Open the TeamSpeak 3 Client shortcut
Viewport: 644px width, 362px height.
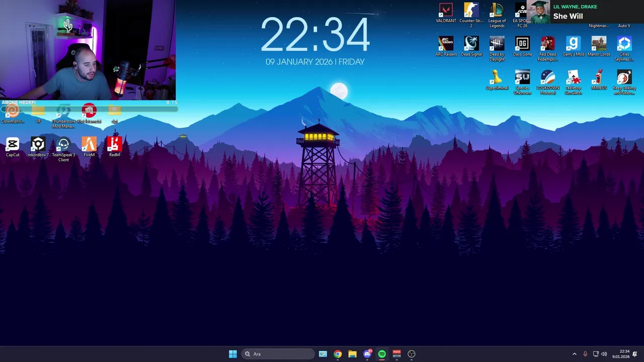tap(63, 149)
